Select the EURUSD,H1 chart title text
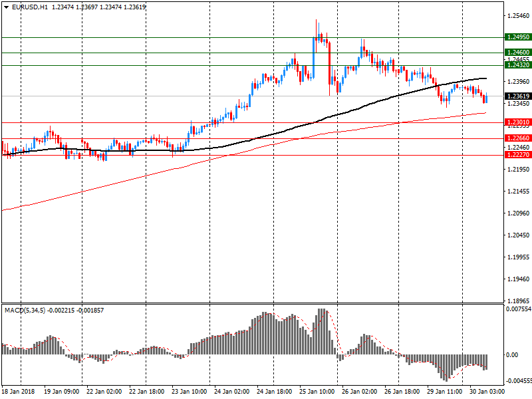This screenshot has height=399, width=532. 30,7
